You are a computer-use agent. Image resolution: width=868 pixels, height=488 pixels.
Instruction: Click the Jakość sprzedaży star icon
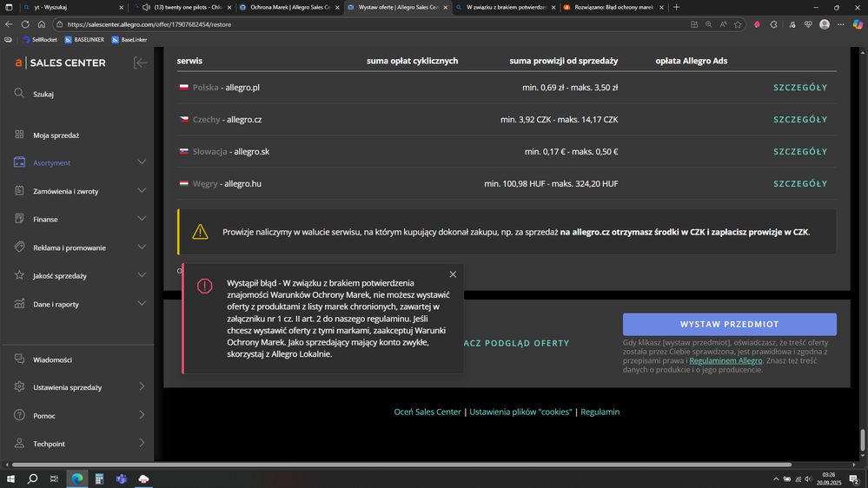click(19, 275)
